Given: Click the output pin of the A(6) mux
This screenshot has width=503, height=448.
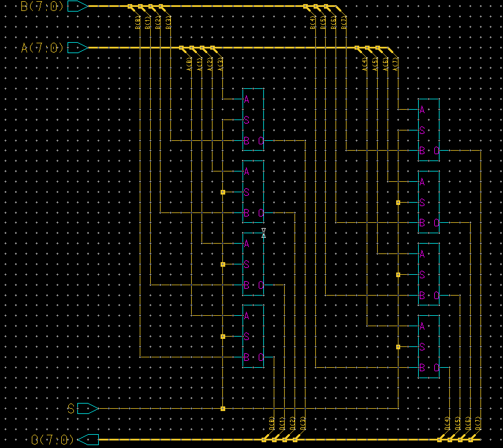Looking at the screenshot, I should click(x=436, y=223).
